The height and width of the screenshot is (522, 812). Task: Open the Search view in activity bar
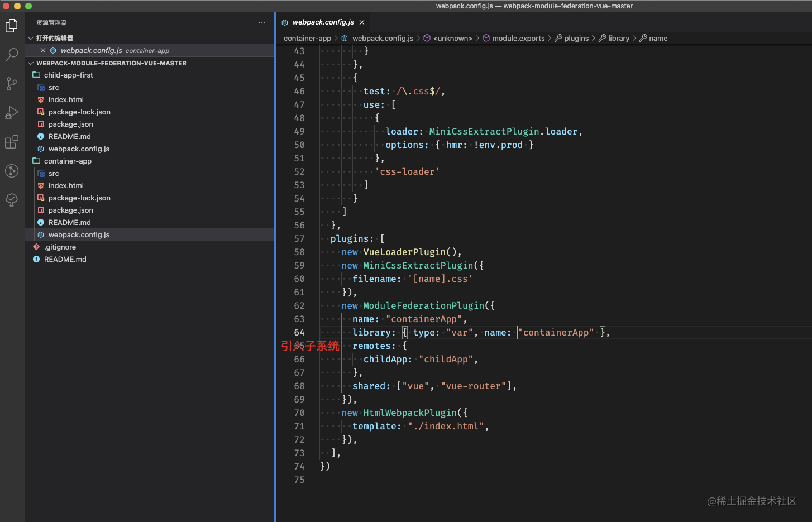(12, 55)
